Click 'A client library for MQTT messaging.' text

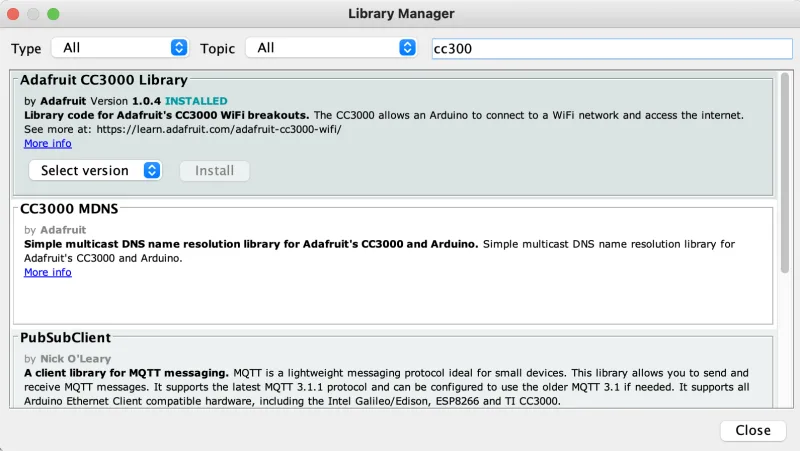pyautogui.click(x=126, y=373)
